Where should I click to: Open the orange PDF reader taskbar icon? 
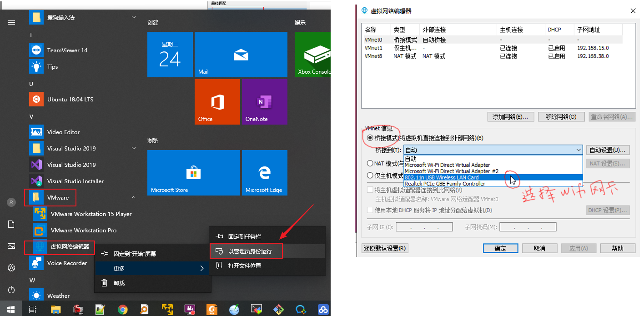tap(211, 310)
